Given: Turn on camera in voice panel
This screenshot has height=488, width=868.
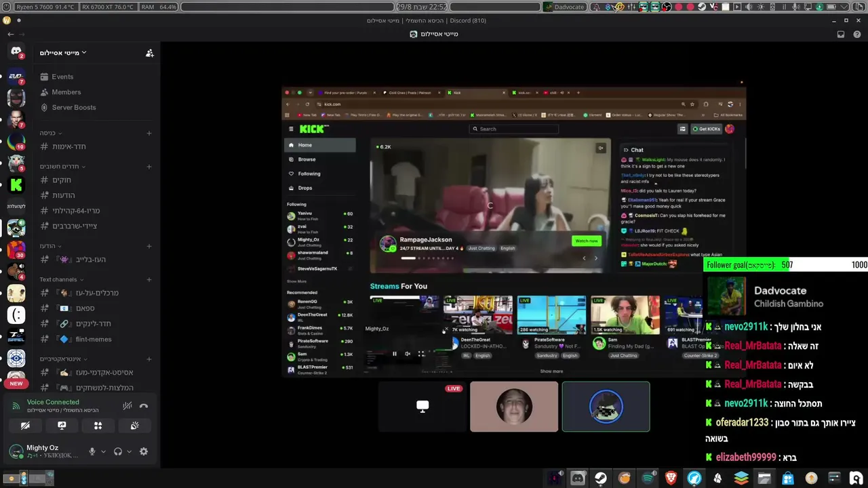Looking at the screenshot, I should point(25,426).
